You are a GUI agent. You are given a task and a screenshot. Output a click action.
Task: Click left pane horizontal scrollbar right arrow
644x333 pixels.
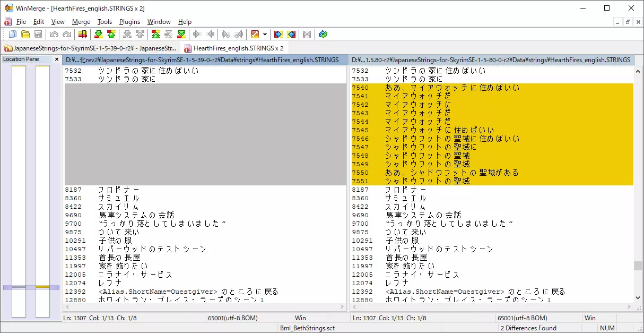342,307
